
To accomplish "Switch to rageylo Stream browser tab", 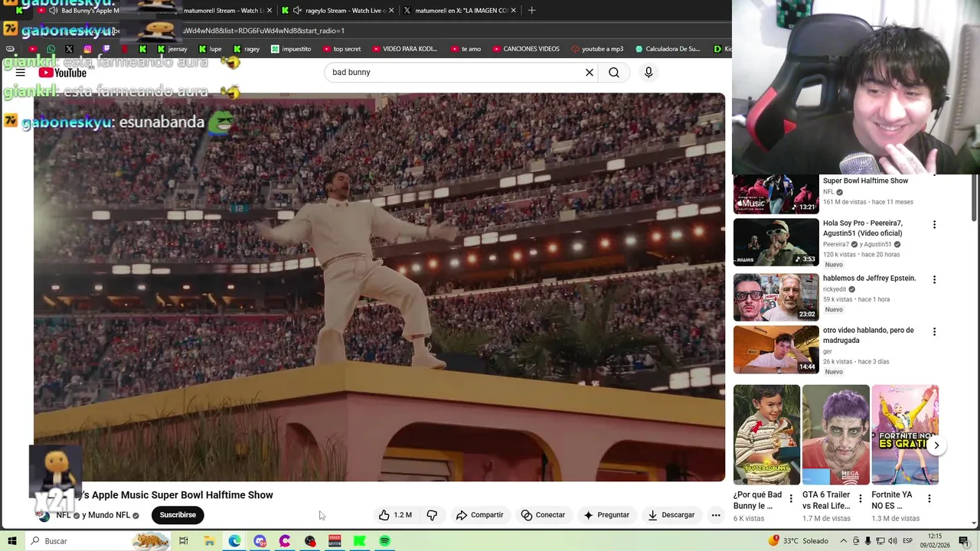I will [x=337, y=10].
